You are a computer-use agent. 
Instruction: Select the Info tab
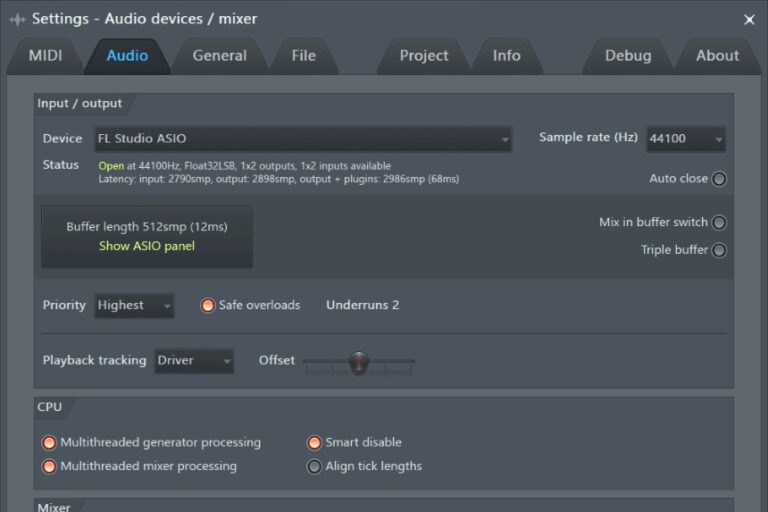pos(506,56)
